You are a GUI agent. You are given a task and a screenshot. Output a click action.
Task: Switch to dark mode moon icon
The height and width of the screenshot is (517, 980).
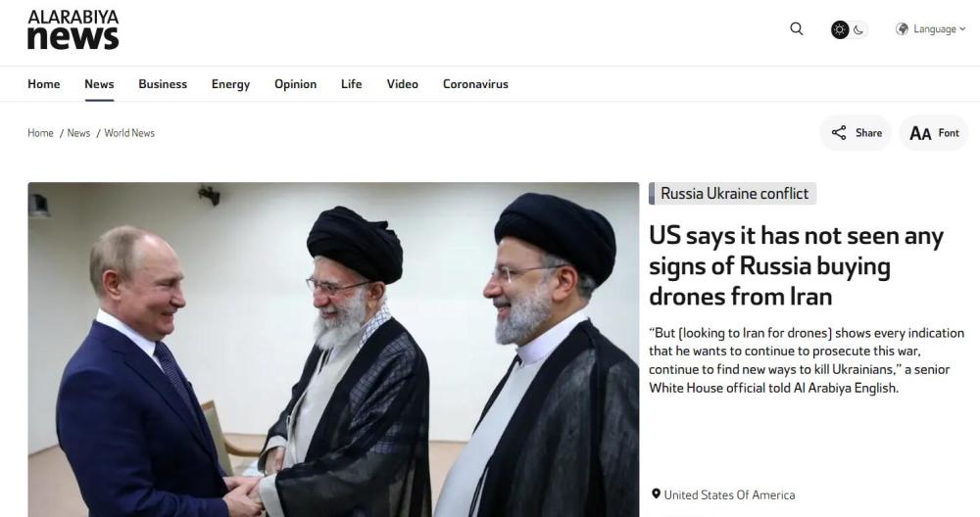(x=858, y=29)
